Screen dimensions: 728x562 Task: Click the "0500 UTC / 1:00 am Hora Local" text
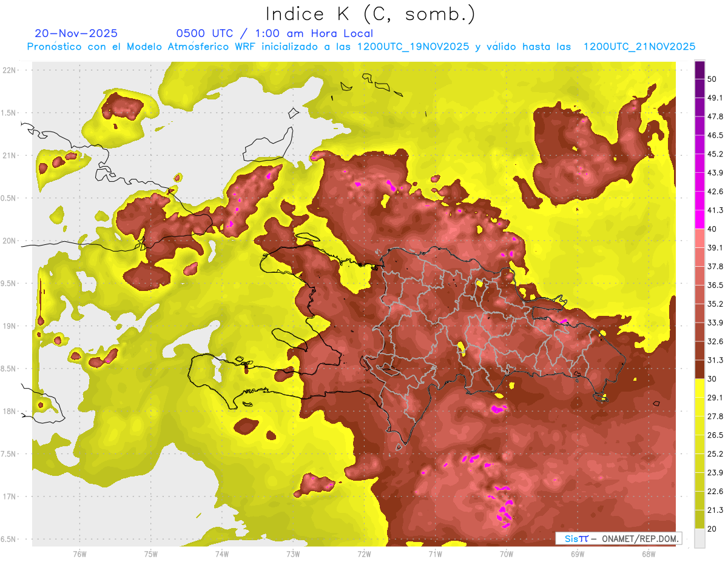click(274, 33)
